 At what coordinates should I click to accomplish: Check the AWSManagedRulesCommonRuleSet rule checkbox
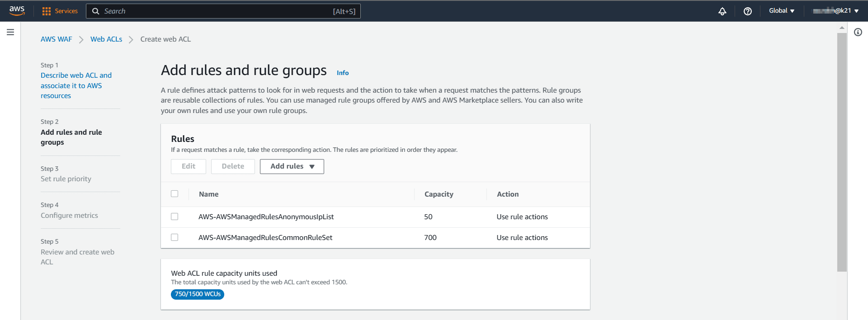click(x=175, y=237)
